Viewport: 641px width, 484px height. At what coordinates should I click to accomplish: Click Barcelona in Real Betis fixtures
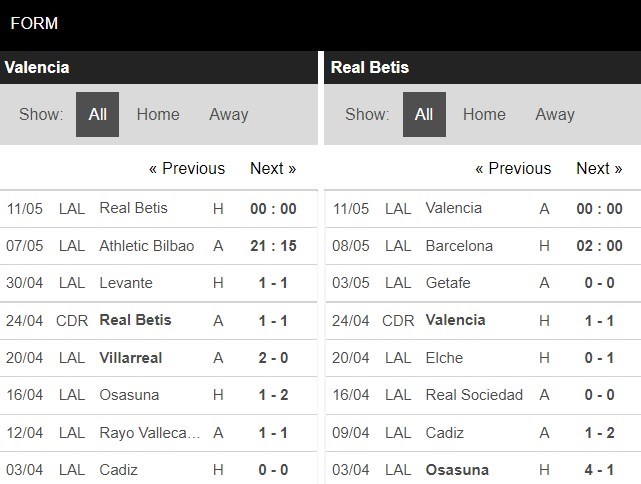(459, 245)
